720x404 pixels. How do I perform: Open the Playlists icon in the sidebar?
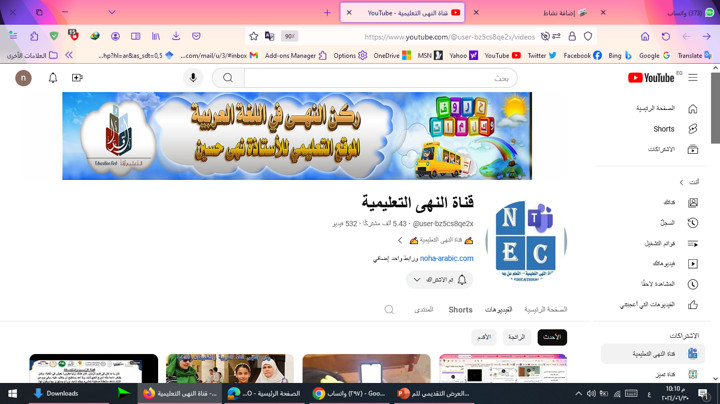692,243
